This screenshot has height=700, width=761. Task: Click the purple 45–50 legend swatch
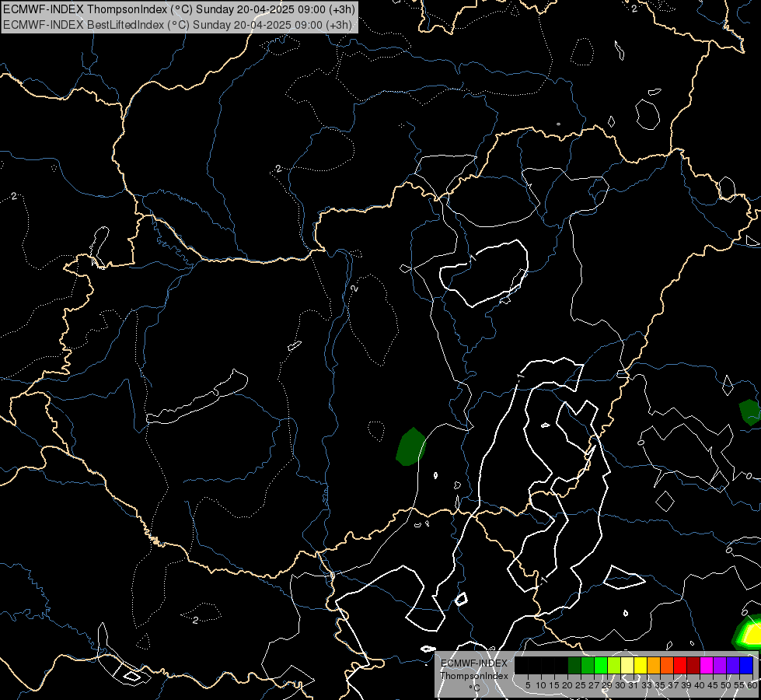[x=720, y=665]
